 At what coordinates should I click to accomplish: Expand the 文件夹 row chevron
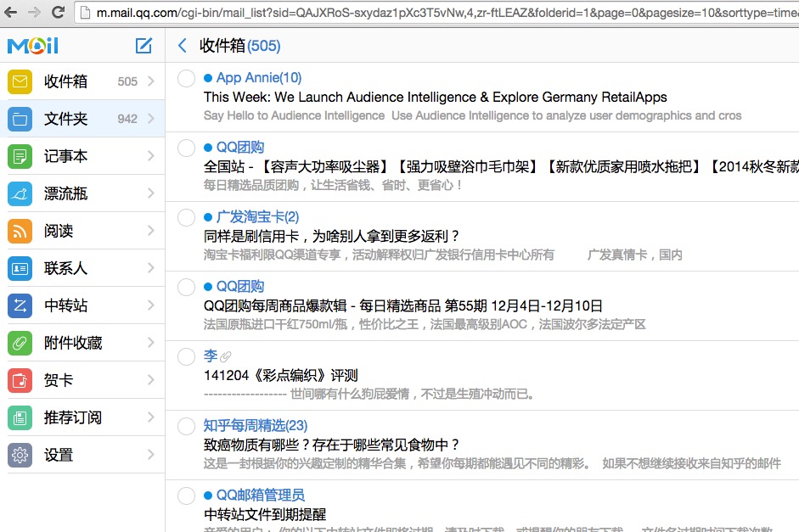click(151, 119)
